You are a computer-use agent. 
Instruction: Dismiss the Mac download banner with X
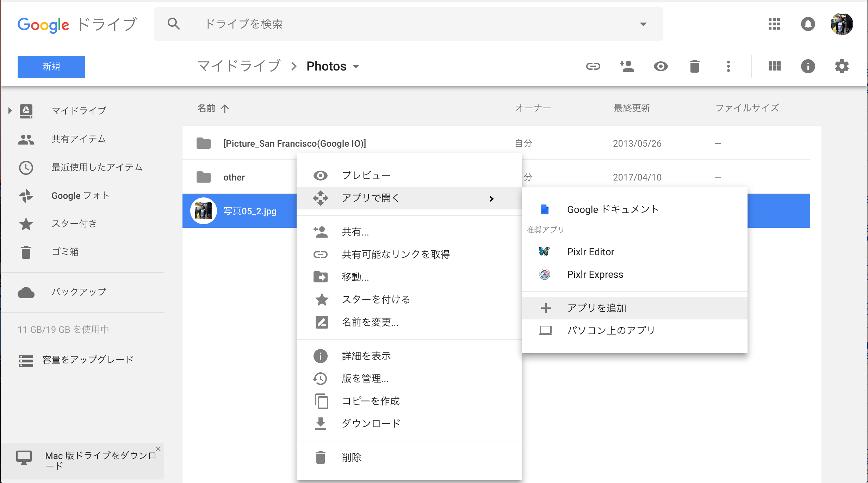point(158,449)
